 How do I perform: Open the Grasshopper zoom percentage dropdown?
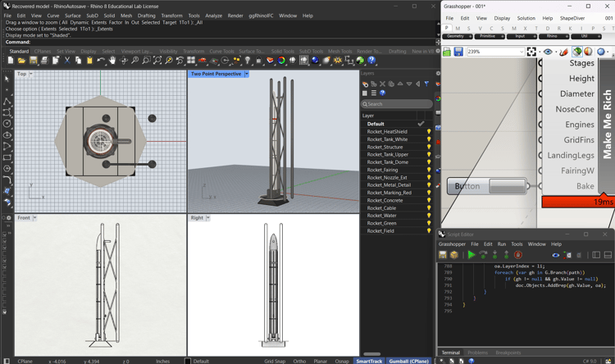tap(521, 52)
